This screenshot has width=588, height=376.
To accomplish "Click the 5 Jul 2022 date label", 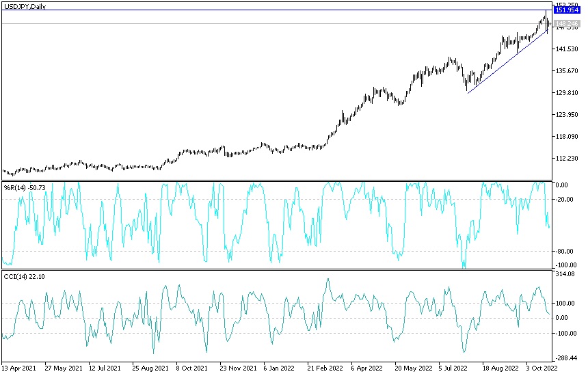I will click(x=453, y=368).
